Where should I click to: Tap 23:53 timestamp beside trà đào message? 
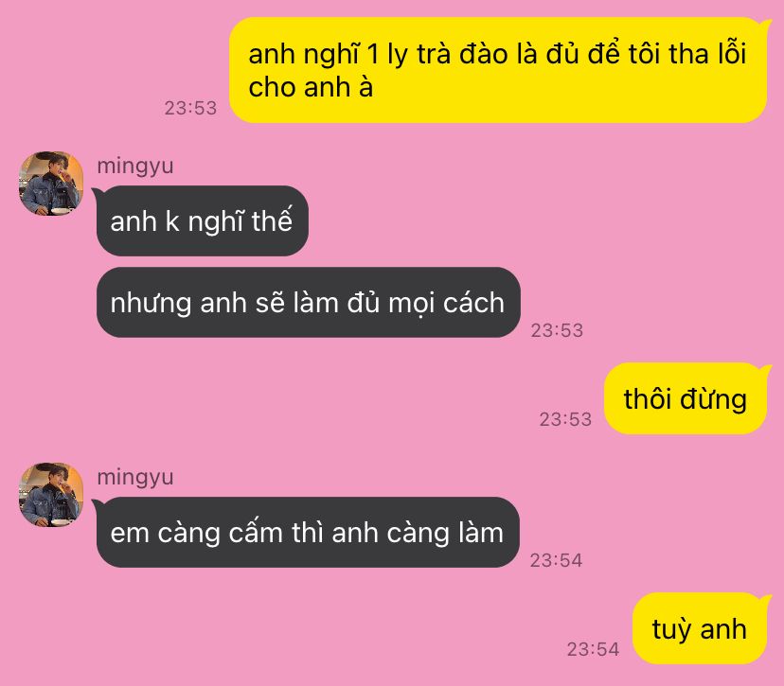coord(190,108)
